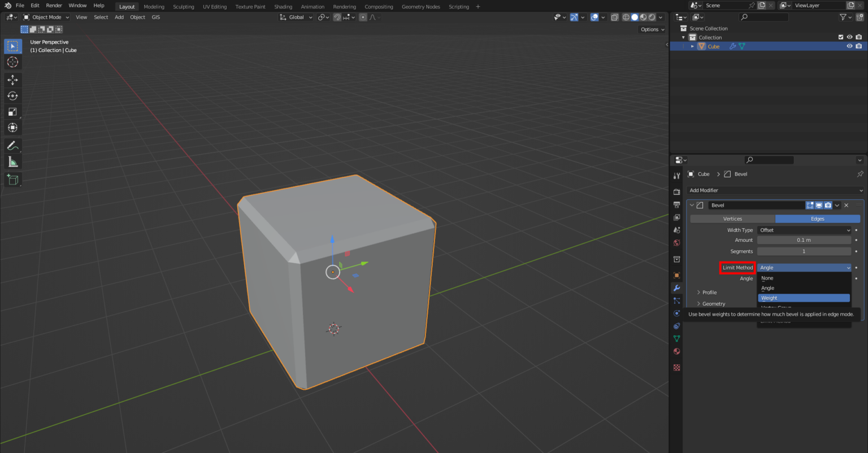The image size is (868, 453).
Task: Open the Width Type dropdown
Action: pyautogui.click(x=804, y=230)
